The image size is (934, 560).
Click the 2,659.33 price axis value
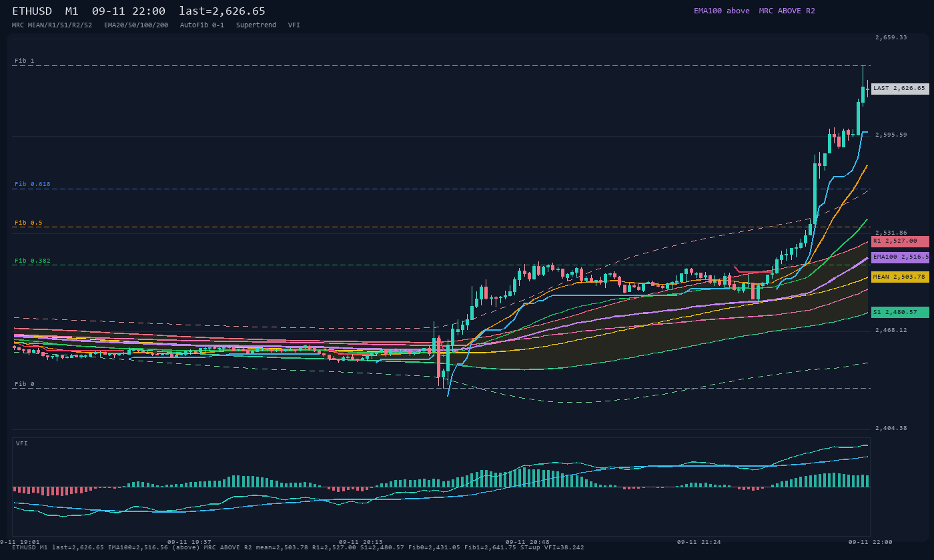pos(891,37)
